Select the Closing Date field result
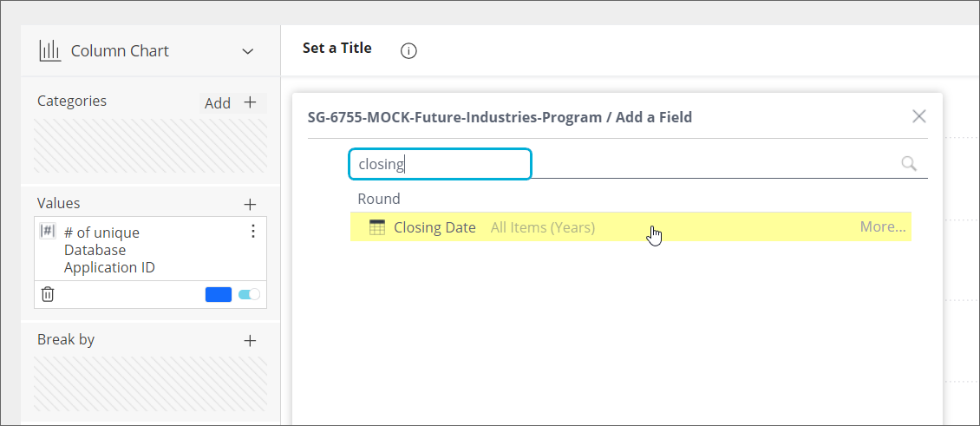980x426 pixels. tap(434, 227)
